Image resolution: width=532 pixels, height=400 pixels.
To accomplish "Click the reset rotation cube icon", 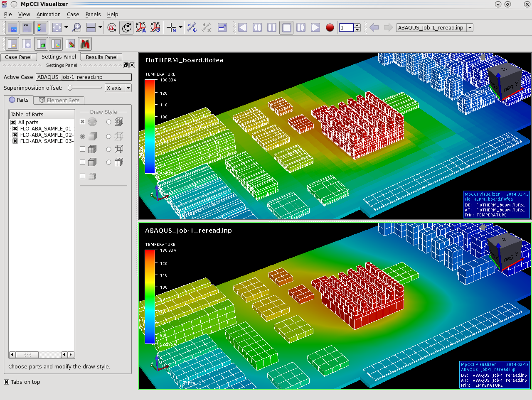I will click(112, 28).
